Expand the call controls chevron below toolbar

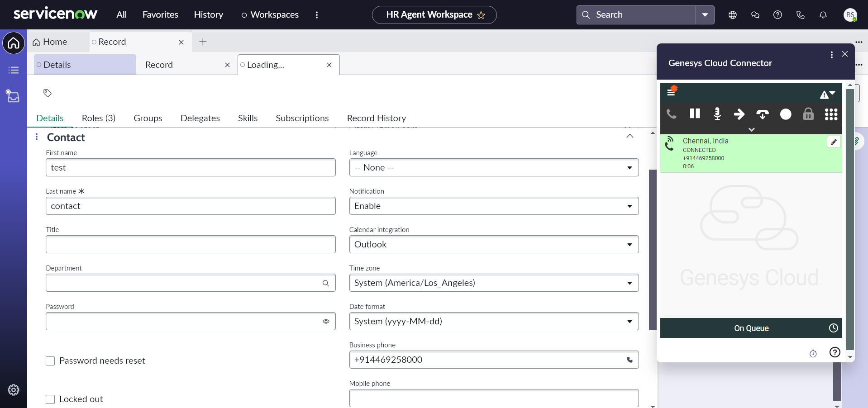pos(751,129)
